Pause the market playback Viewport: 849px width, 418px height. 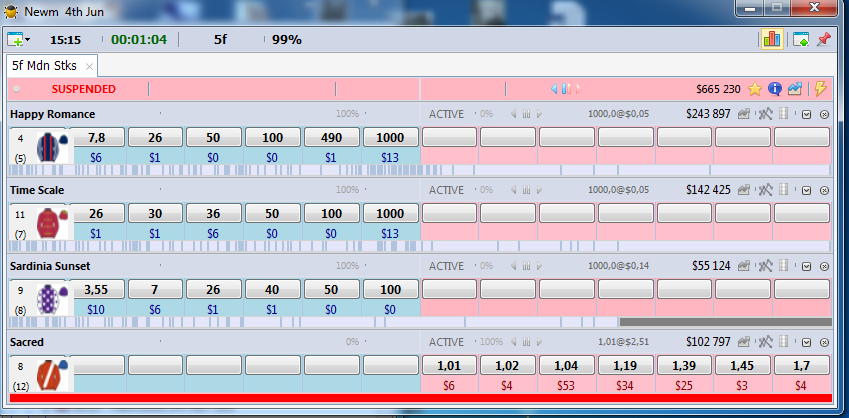[x=566, y=89]
